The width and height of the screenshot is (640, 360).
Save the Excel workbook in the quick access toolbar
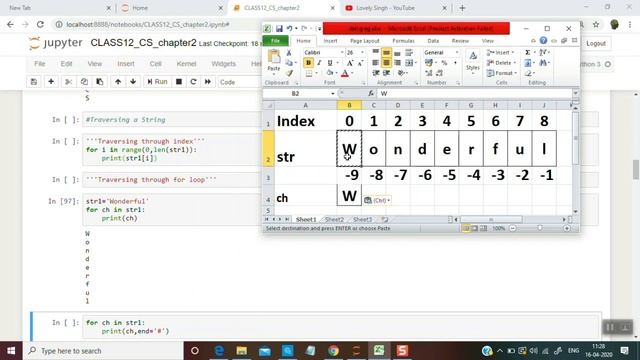click(x=279, y=29)
